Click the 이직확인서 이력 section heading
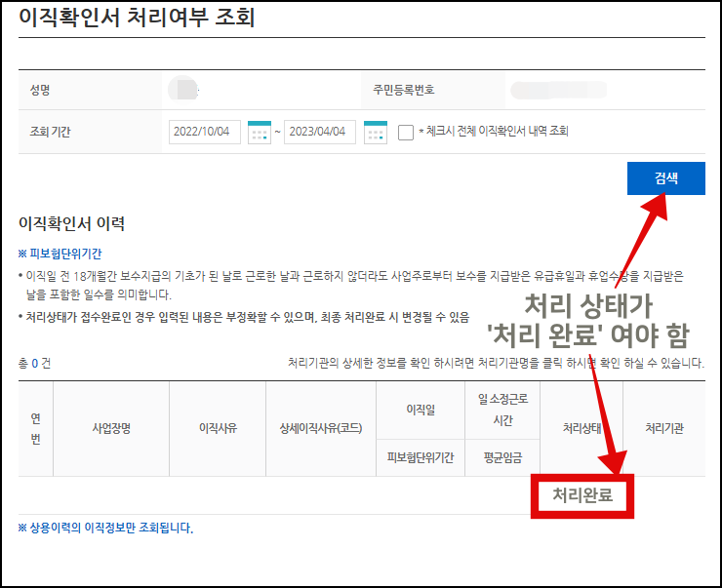The height and width of the screenshot is (588, 722). pyautogui.click(x=72, y=223)
